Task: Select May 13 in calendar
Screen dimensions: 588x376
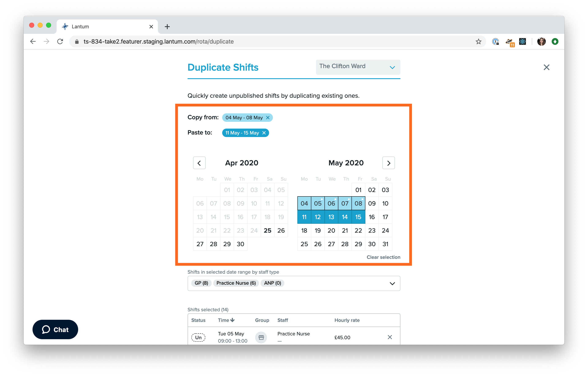Action: click(331, 217)
